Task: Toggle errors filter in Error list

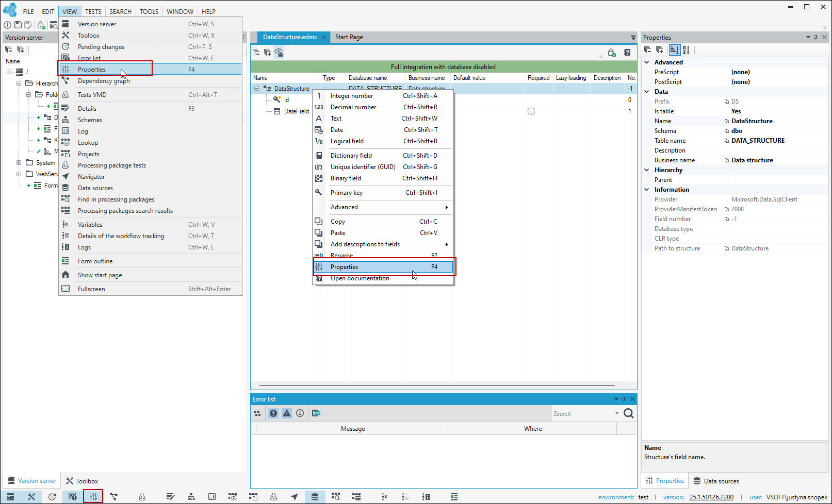Action: pyautogui.click(x=273, y=413)
